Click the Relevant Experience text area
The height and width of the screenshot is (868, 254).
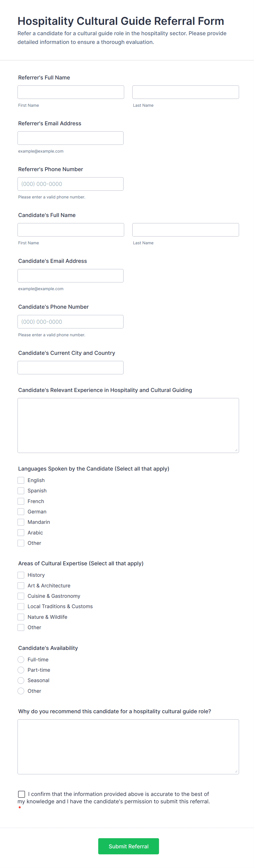(x=128, y=426)
